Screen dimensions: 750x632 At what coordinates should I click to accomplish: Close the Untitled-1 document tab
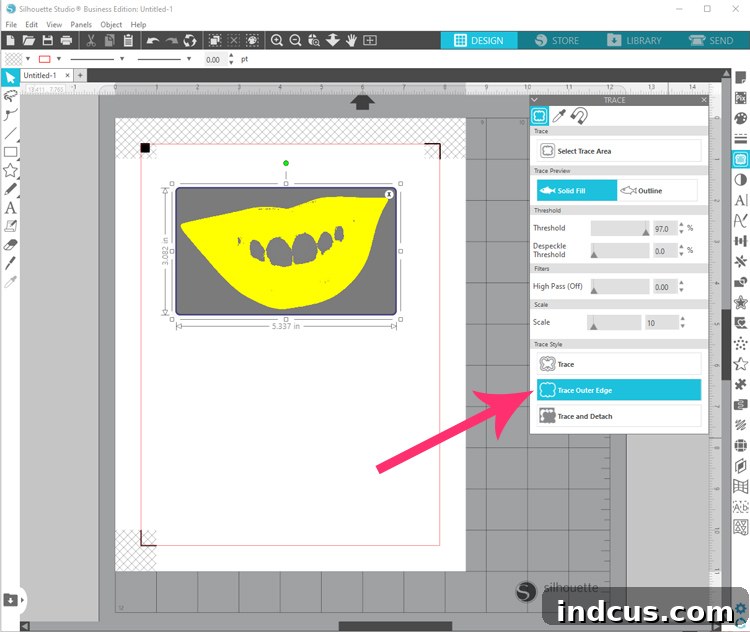click(x=67, y=75)
